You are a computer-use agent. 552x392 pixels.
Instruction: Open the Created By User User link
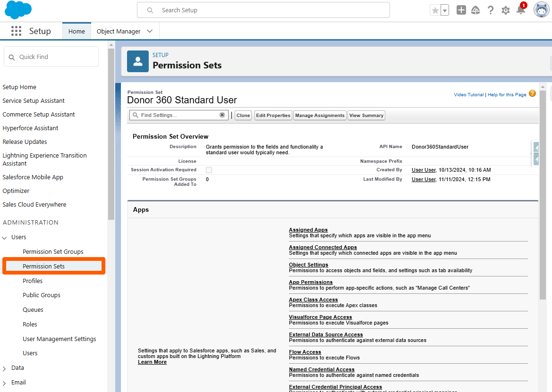tap(424, 170)
